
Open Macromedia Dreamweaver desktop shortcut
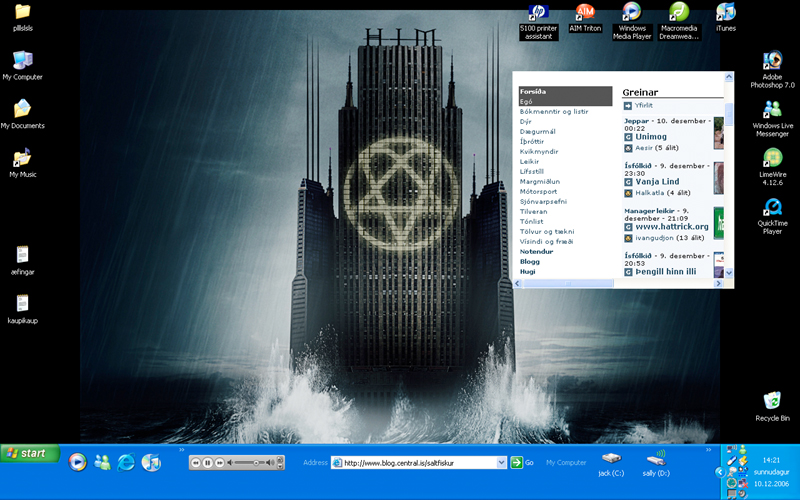coord(679,21)
